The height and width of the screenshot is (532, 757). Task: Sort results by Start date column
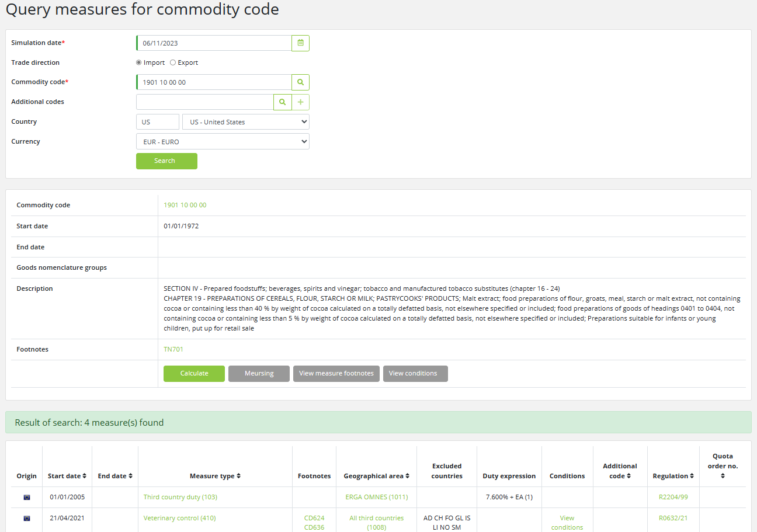tap(67, 476)
